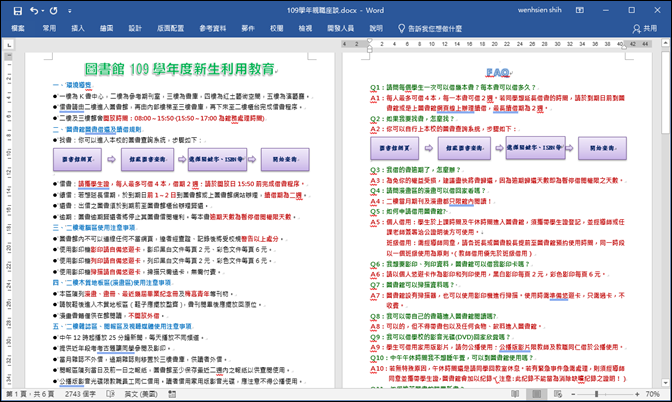Screen dimensions: 672x402
Task: Open Customize Quick Access Toolbar dropdown
Action: pos(69,11)
